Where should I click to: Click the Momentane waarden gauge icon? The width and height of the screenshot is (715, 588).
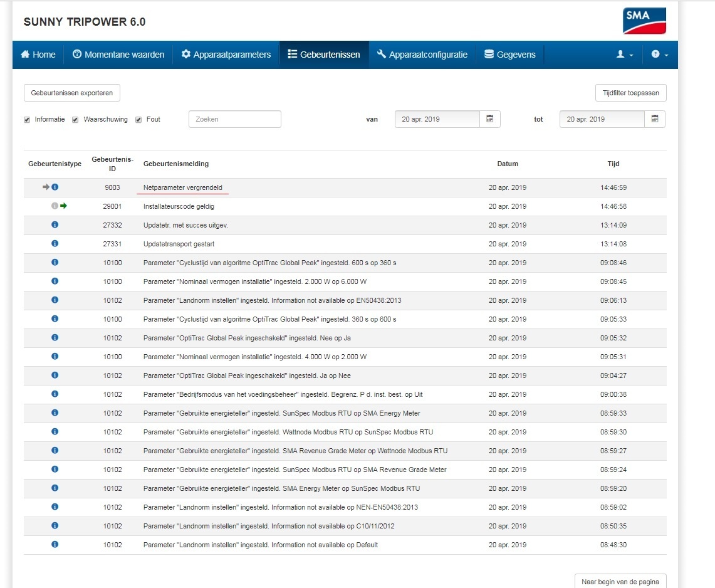(x=77, y=54)
